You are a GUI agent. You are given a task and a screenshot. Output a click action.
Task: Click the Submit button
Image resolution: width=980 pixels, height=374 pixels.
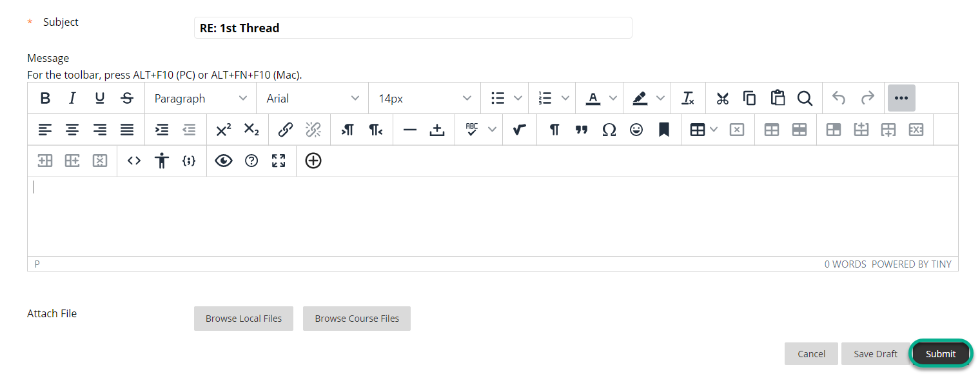[x=941, y=354]
